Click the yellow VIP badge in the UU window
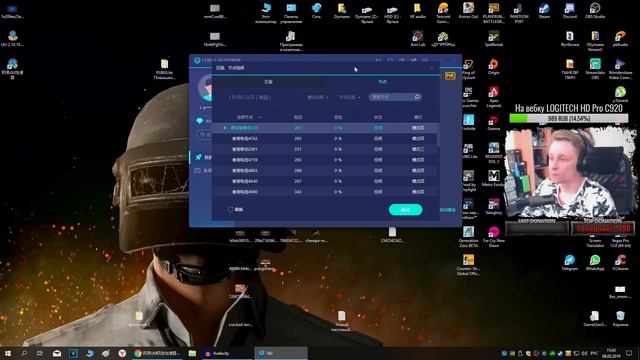Image resolution: width=640 pixels, height=360 pixels. click(x=450, y=76)
